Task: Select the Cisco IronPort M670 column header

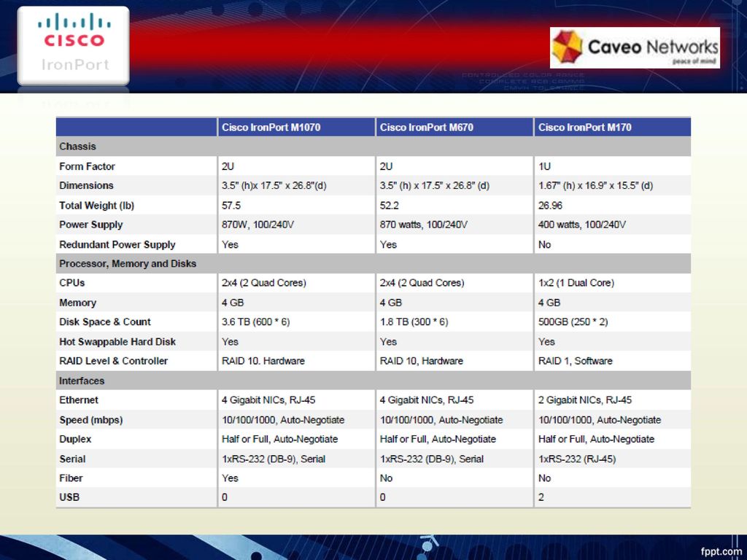Action: point(426,127)
